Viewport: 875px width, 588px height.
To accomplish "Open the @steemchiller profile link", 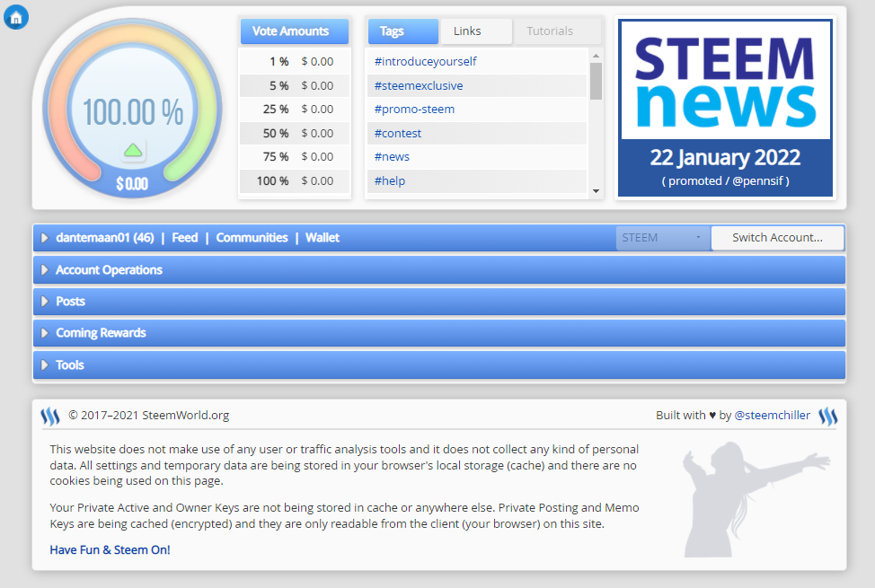I will point(773,415).
